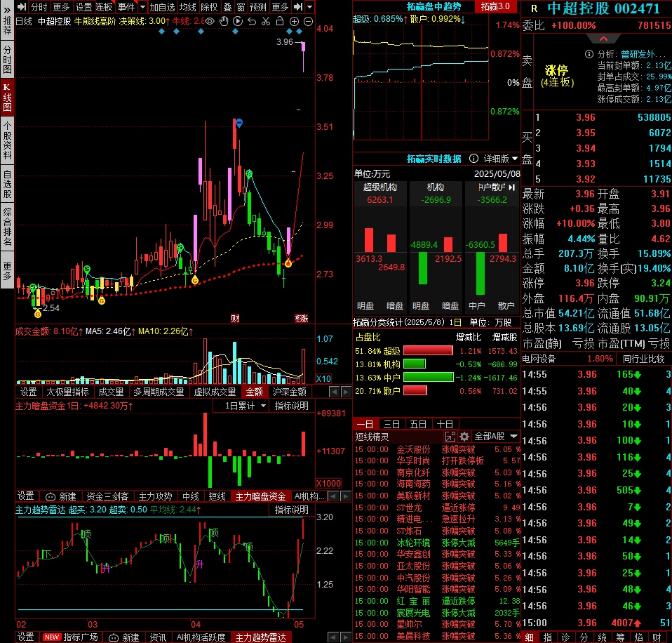672x643 pixels.
Task: Open the rightmost toolbar dropdown arrow
Action: tap(310, 7)
